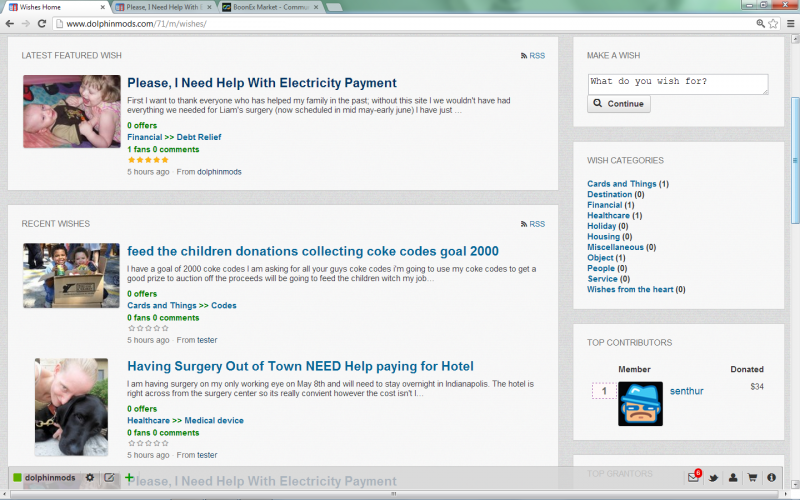
Task: Click the URL address bar
Action: click(x=403, y=23)
